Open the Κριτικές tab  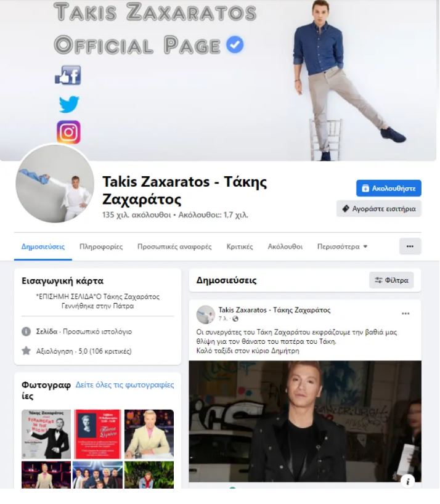(240, 246)
